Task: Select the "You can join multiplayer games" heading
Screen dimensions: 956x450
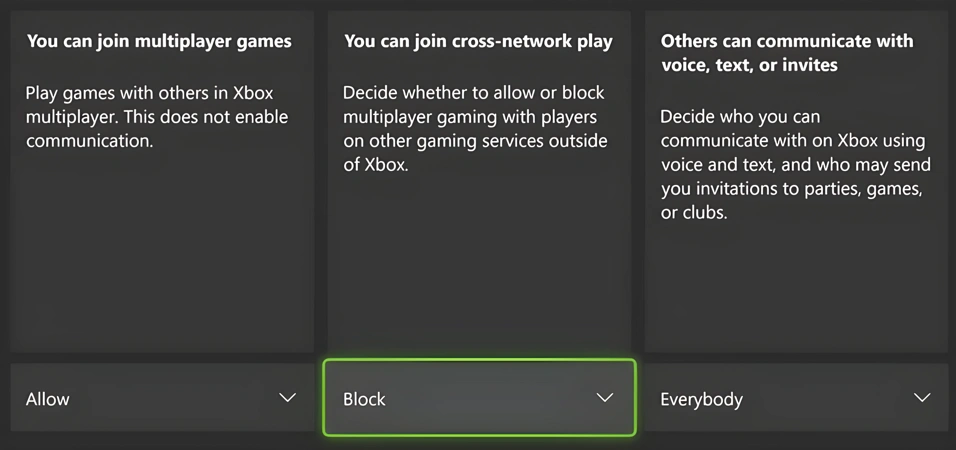Action: point(159,41)
